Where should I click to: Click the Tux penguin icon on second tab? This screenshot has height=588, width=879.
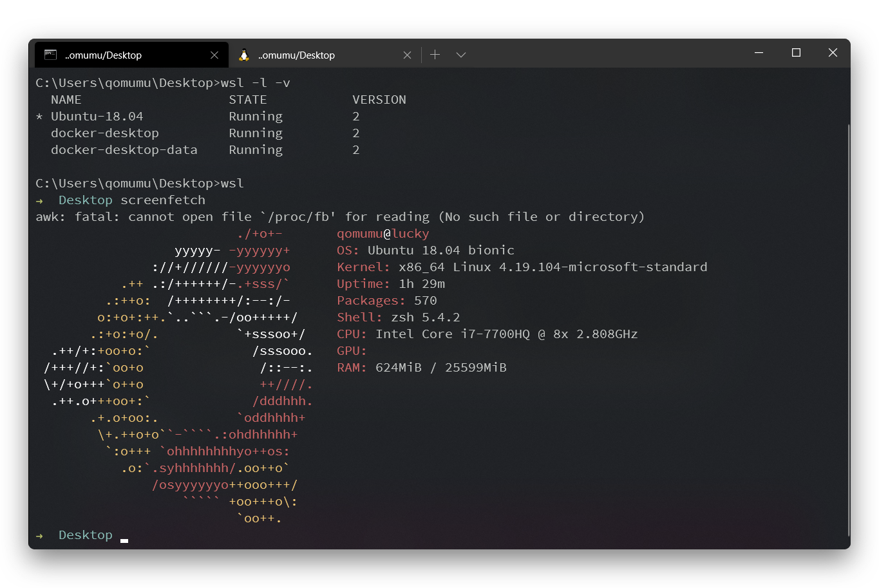(x=244, y=55)
